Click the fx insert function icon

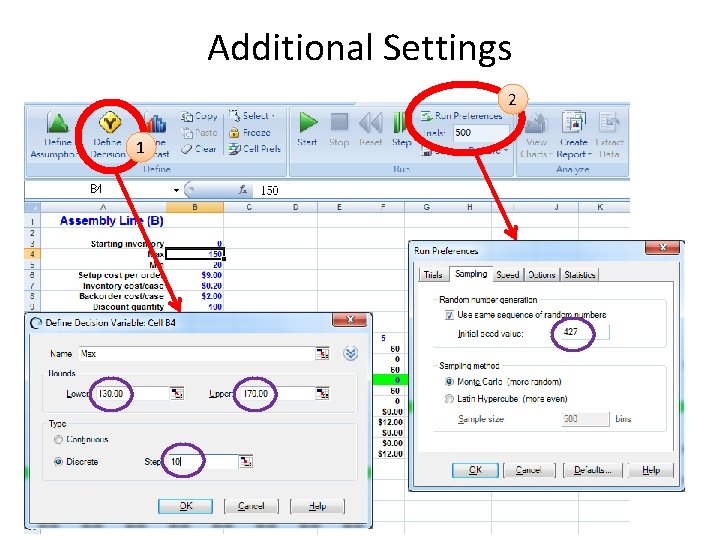[x=242, y=189]
